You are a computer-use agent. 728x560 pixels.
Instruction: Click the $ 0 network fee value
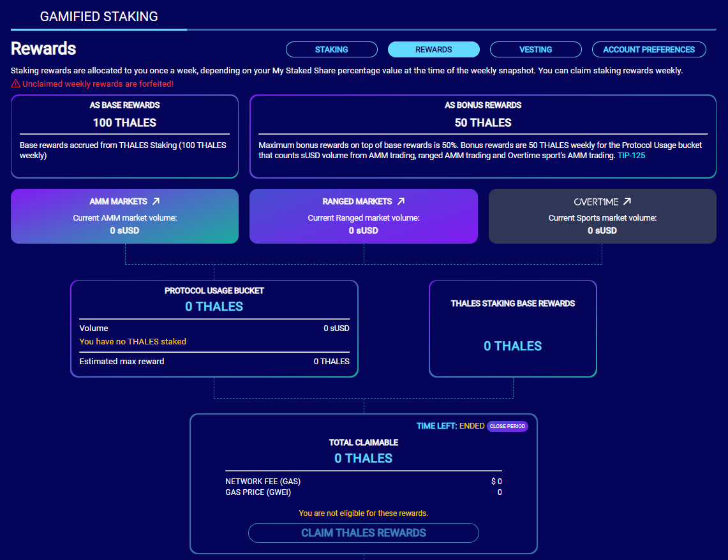(x=496, y=482)
